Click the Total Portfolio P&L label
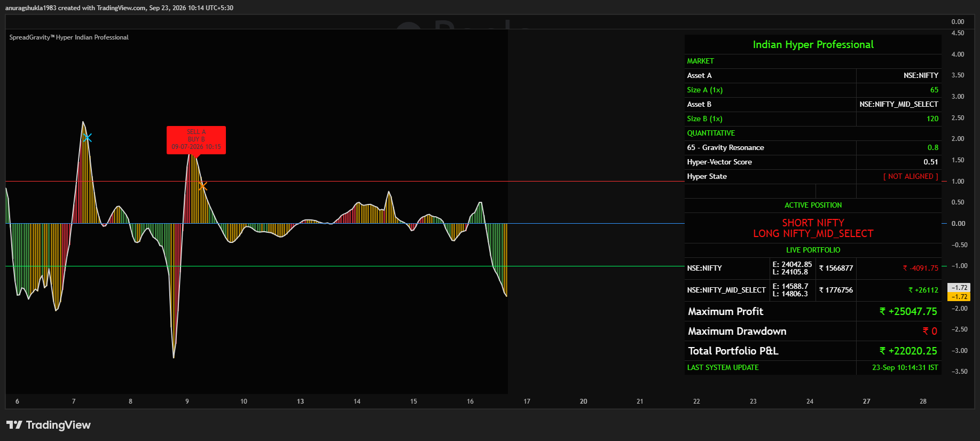This screenshot has width=980, height=441. 733,351
